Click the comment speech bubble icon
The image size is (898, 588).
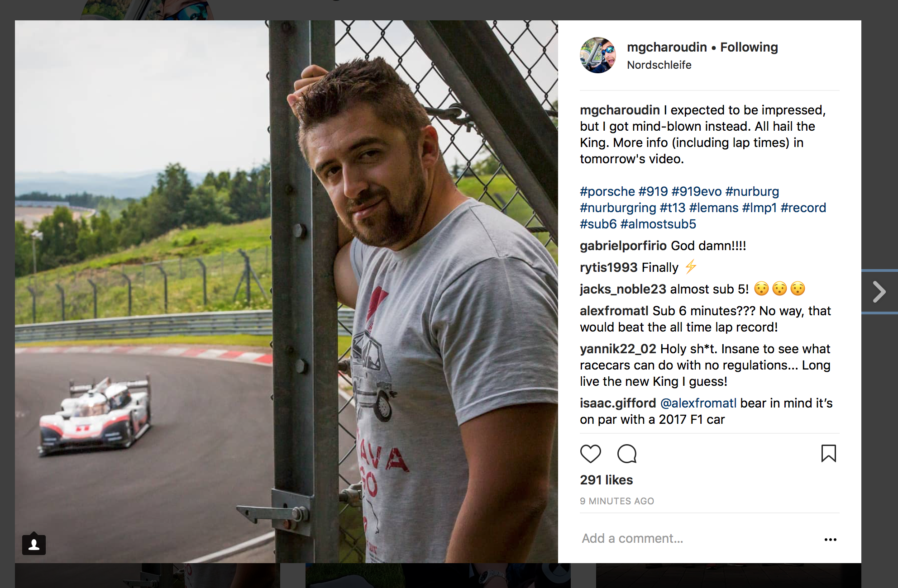pos(627,454)
